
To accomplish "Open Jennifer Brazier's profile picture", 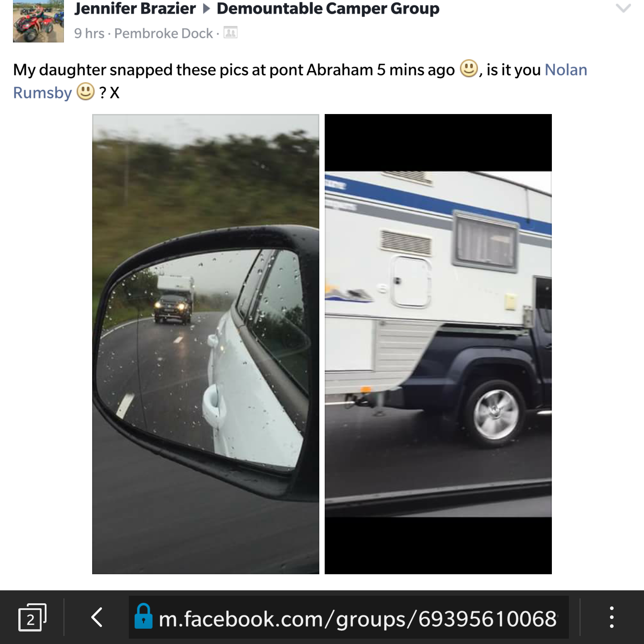I will pyautogui.click(x=38, y=21).
